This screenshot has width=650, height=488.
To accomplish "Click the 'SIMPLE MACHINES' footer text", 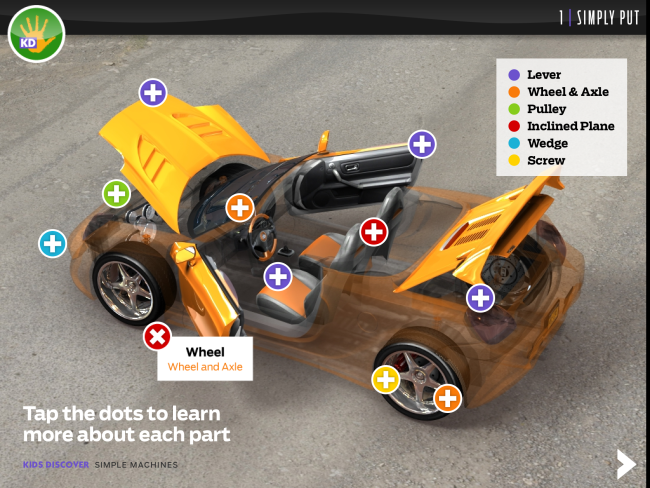I will (136, 465).
